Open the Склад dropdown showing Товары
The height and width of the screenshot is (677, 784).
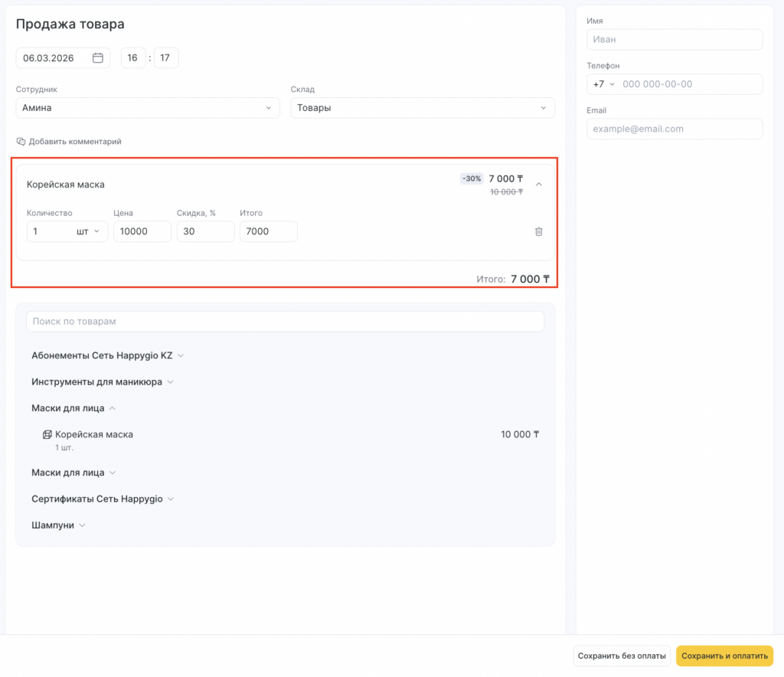[422, 108]
